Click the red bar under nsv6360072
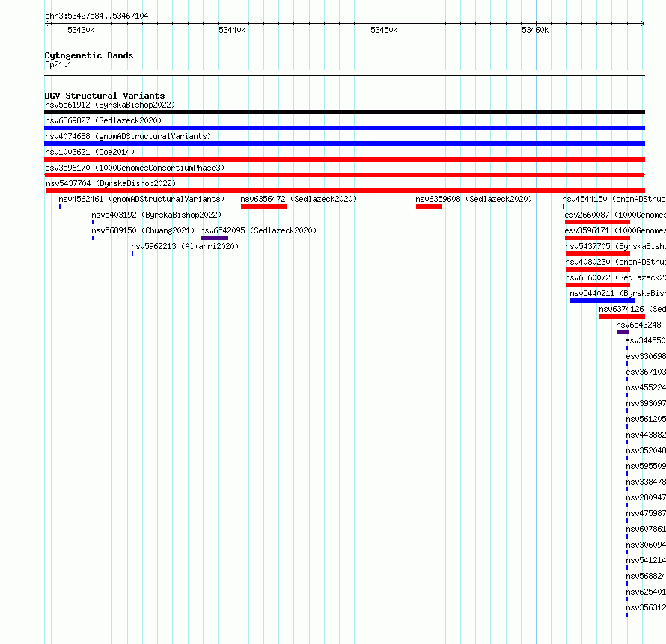 coord(598,285)
